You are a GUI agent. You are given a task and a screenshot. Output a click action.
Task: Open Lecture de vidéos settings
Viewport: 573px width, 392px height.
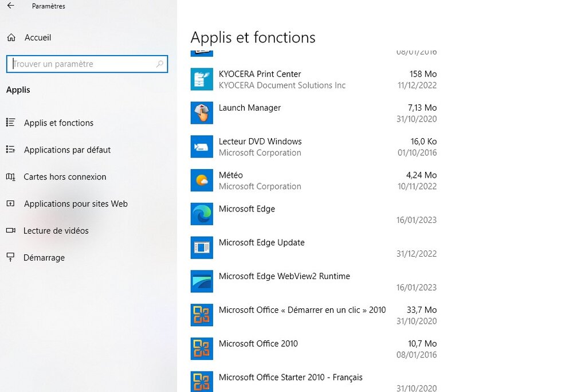pos(56,230)
